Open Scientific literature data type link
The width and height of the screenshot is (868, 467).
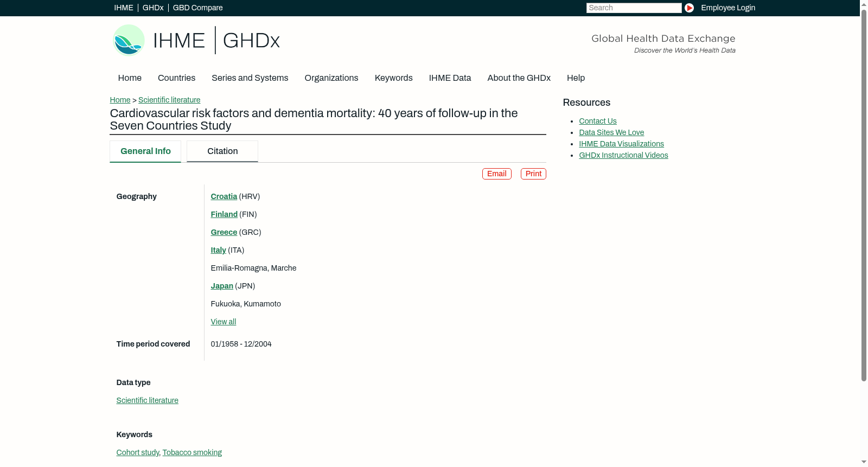coord(148,400)
